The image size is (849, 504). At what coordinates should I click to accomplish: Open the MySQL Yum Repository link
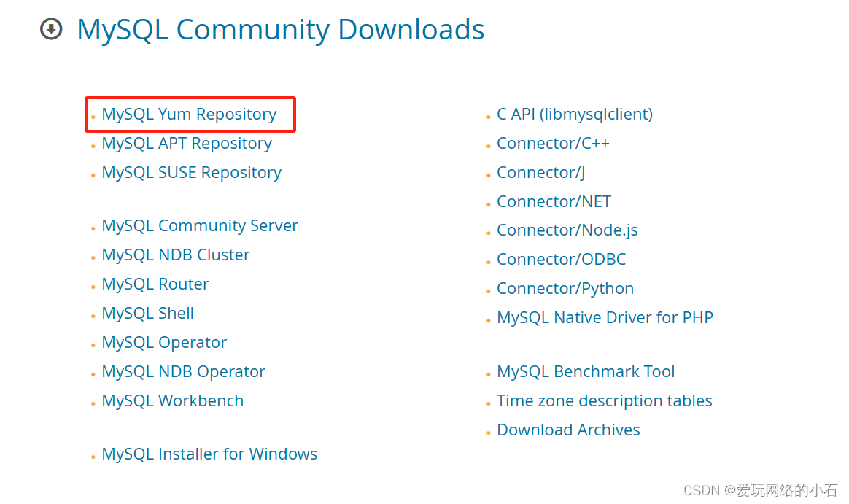tap(189, 115)
